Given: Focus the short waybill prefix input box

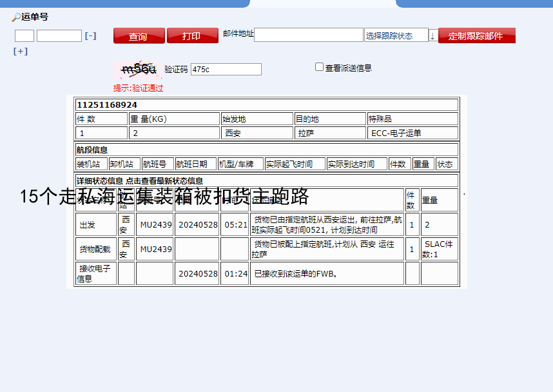Looking at the screenshot, I should click(x=24, y=36).
